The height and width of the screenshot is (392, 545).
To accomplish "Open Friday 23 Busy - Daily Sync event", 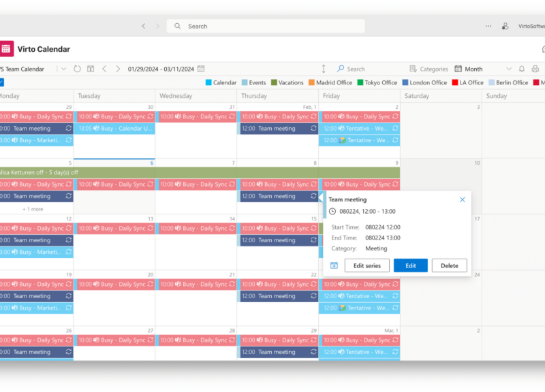I will [x=361, y=284].
